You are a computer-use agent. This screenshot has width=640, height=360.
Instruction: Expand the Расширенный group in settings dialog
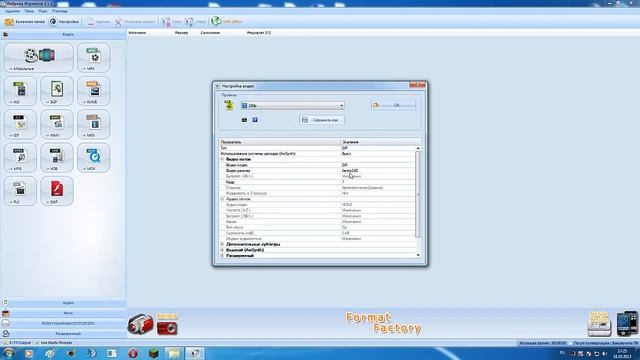[222, 256]
